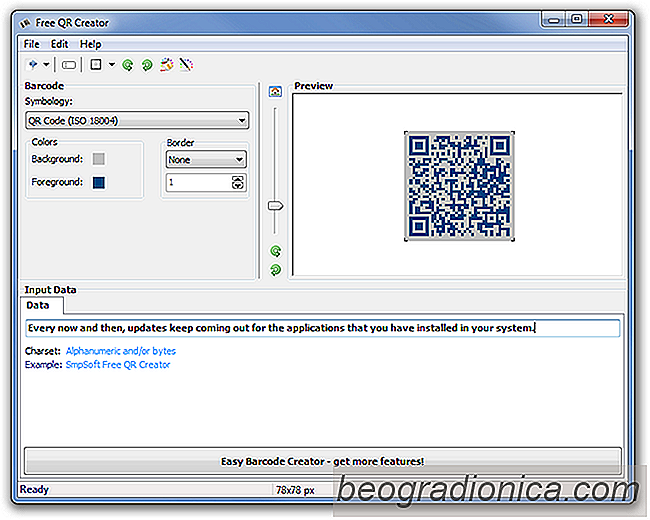Open the Symbology QR Code dropdown
Viewport: 650px width, 520px height.
point(137,121)
